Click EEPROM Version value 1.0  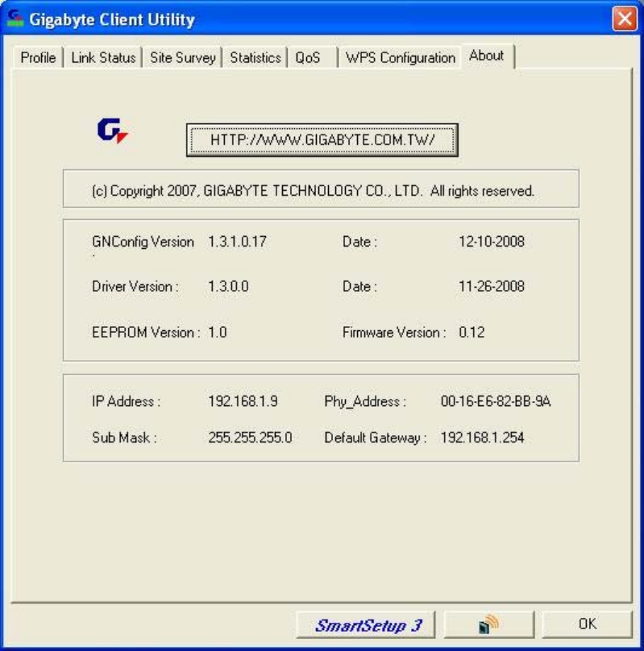(x=218, y=332)
